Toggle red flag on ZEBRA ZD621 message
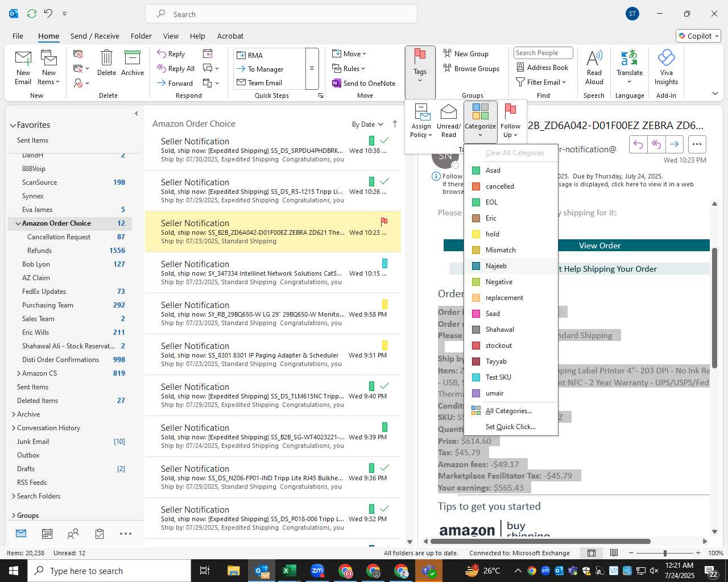 click(384, 221)
